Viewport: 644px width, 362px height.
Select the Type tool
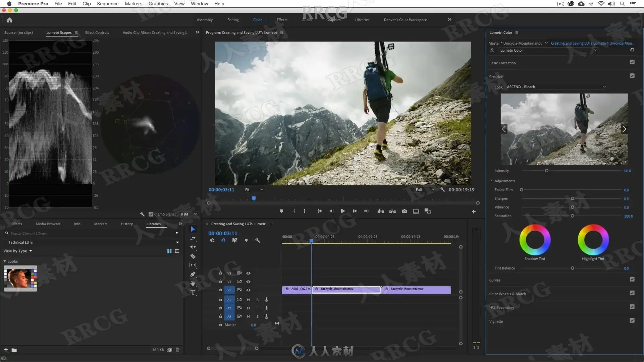point(193,292)
